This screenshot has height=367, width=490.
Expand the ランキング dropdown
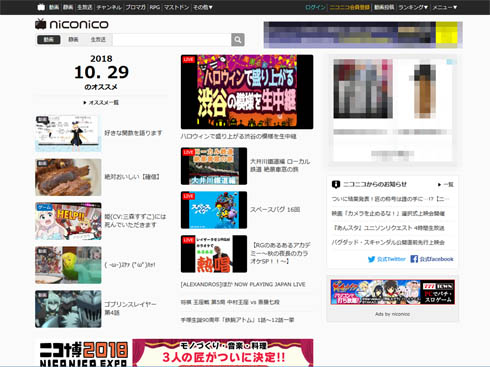coord(413,7)
